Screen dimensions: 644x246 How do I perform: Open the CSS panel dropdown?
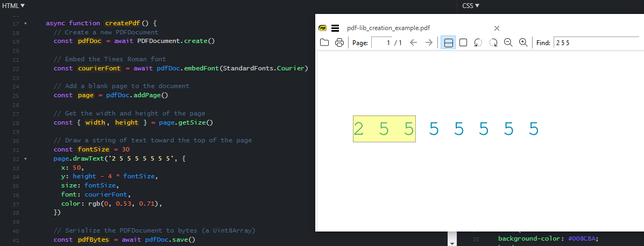point(471,5)
